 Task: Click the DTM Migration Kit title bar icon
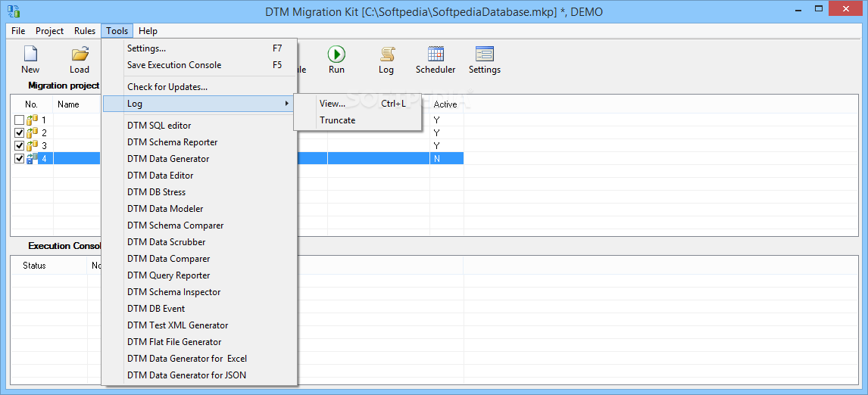(14, 11)
